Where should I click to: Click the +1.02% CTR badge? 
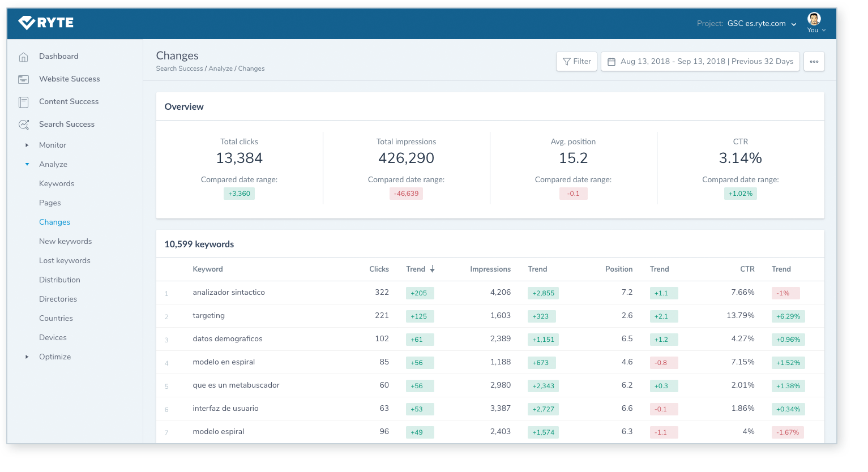pos(741,194)
